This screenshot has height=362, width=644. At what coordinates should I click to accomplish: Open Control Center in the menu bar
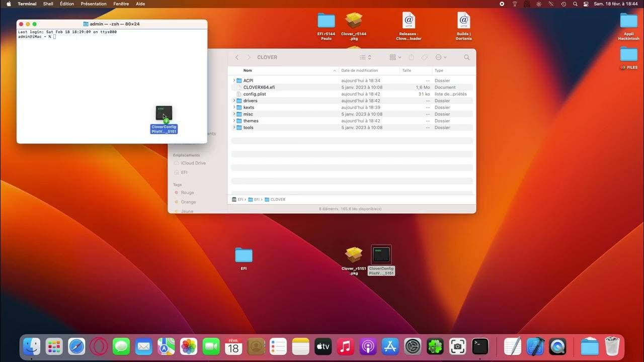[586, 4]
